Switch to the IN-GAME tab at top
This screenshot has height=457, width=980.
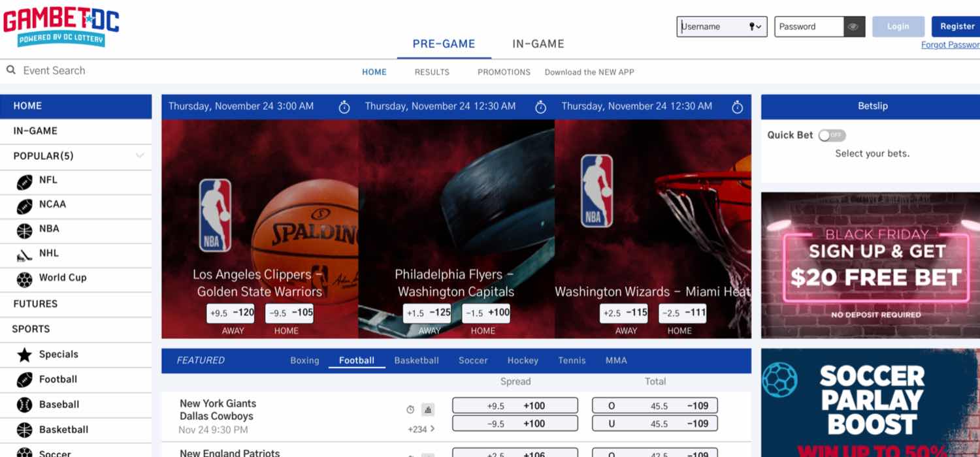point(538,44)
